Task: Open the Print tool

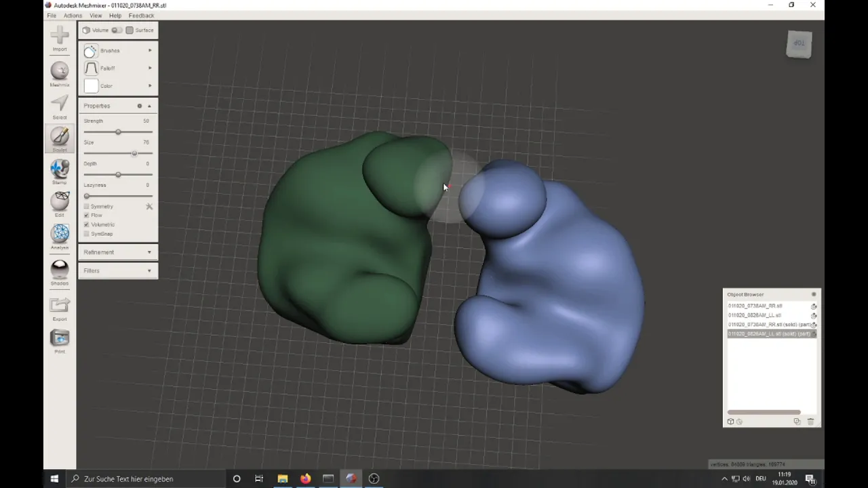Action: click(60, 341)
